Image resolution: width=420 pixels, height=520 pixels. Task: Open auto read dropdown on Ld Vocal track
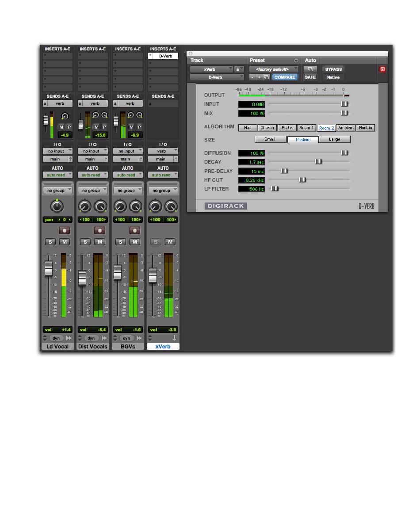coord(57,175)
